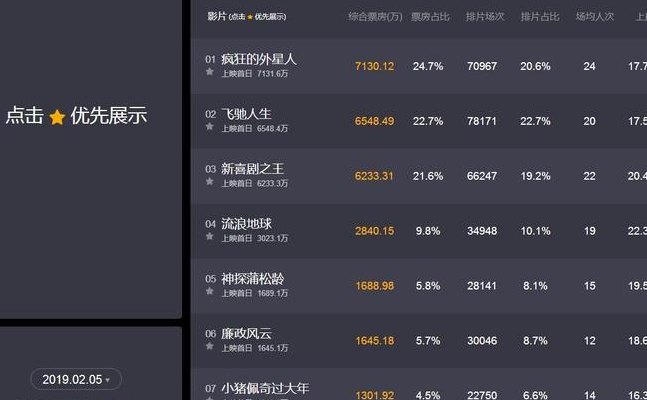
Task: Open the 2019.02.05 date dropdown
Action: tap(76, 379)
